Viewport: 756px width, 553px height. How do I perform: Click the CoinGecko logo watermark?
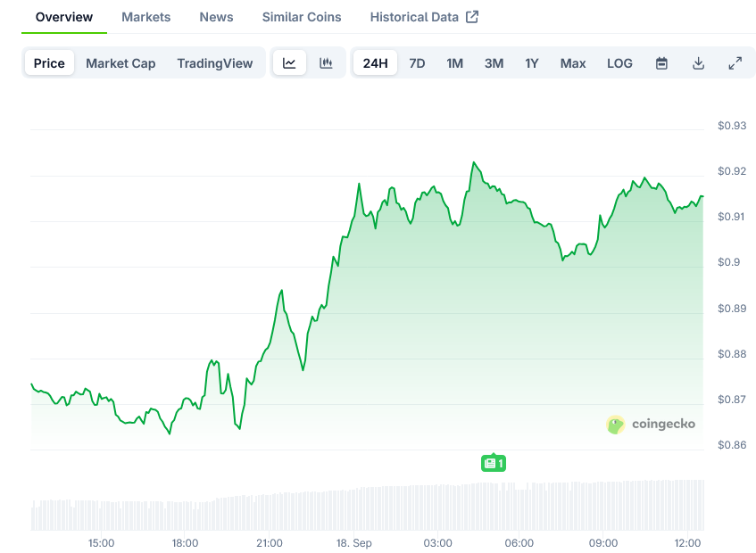[x=651, y=425]
